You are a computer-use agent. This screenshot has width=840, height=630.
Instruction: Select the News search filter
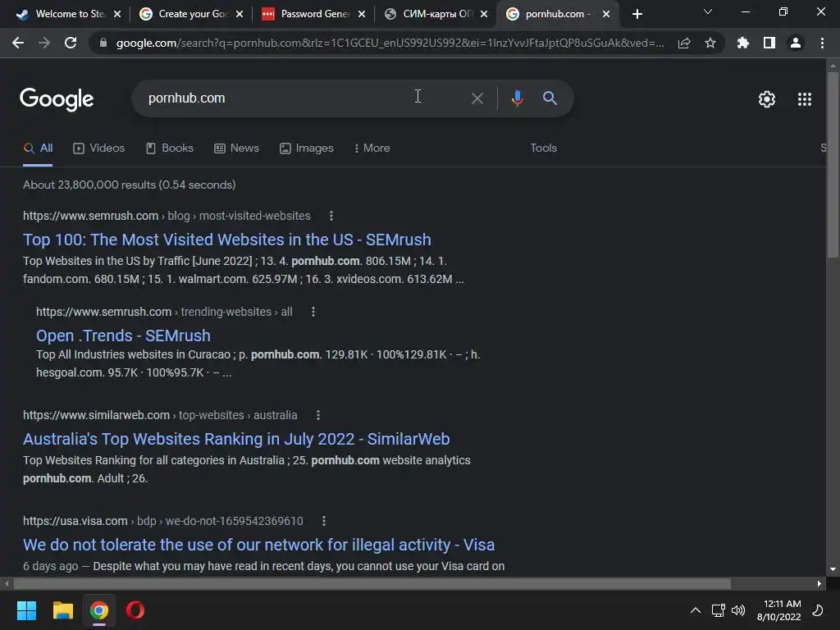tap(236, 148)
